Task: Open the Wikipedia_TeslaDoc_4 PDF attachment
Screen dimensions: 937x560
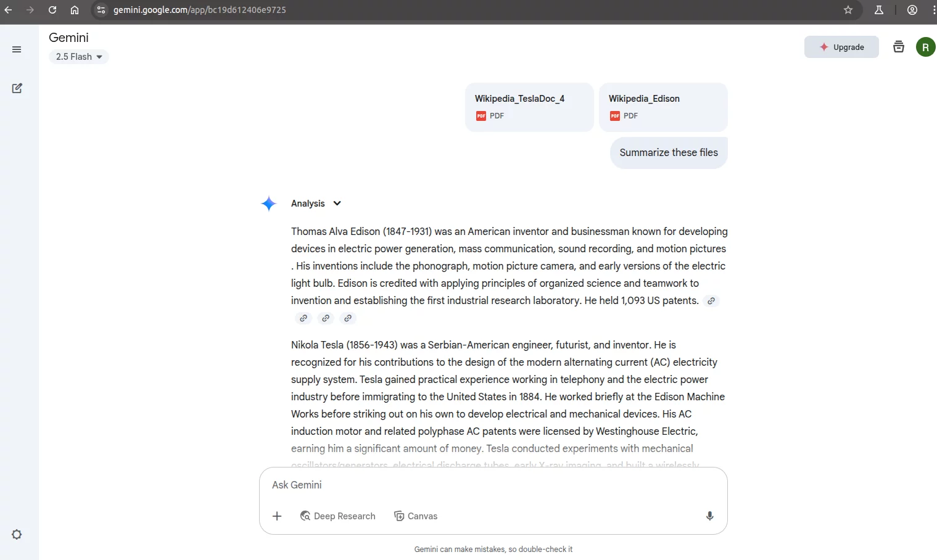Action: point(529,107)
